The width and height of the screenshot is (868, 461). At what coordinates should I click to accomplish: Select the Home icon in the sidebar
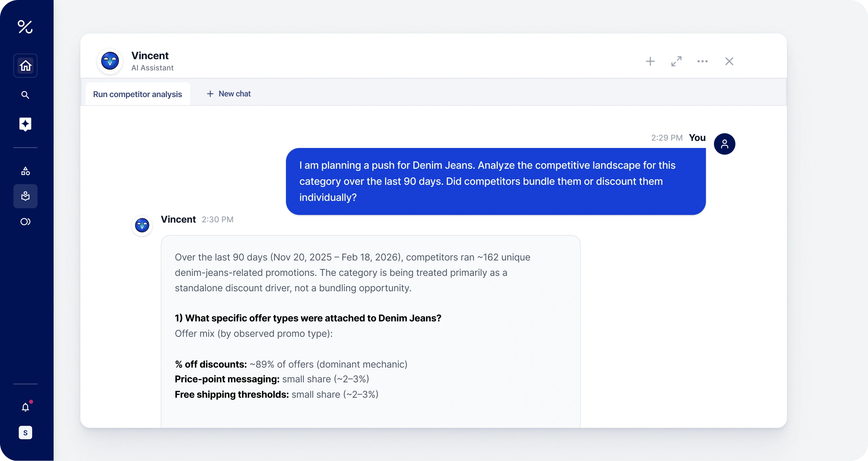pos(25,65)
